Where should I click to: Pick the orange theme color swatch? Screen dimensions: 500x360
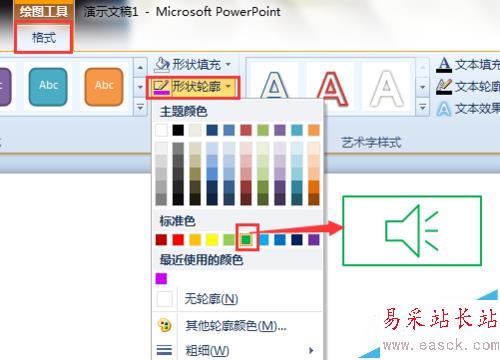pyautogui.click(x=314, y=130)
